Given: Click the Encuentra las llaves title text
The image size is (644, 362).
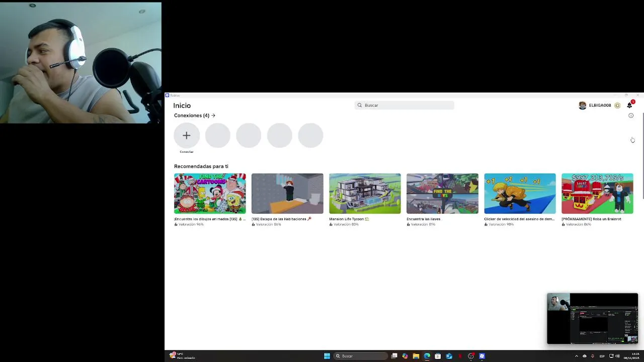Looking at the screenshot, I should [x=423, y=219].
